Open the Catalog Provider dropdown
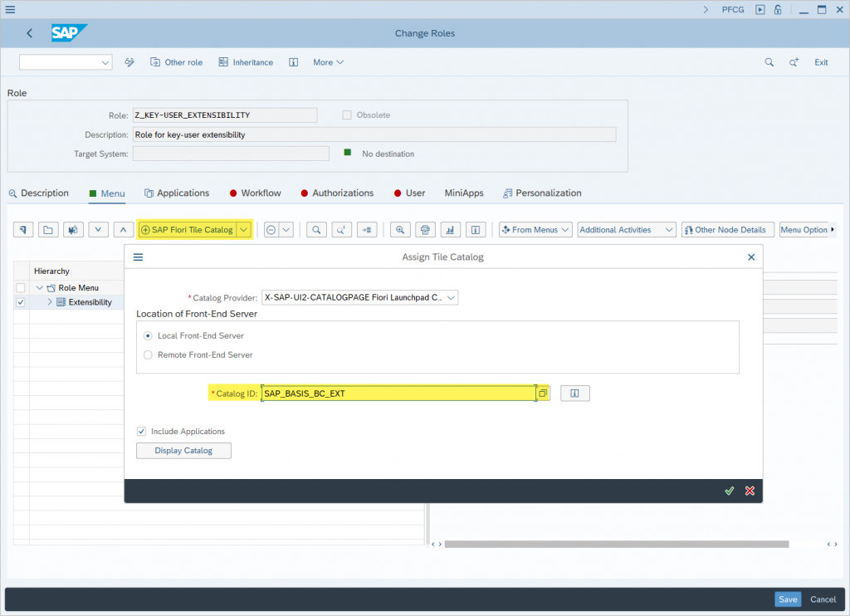 point(451,298)
